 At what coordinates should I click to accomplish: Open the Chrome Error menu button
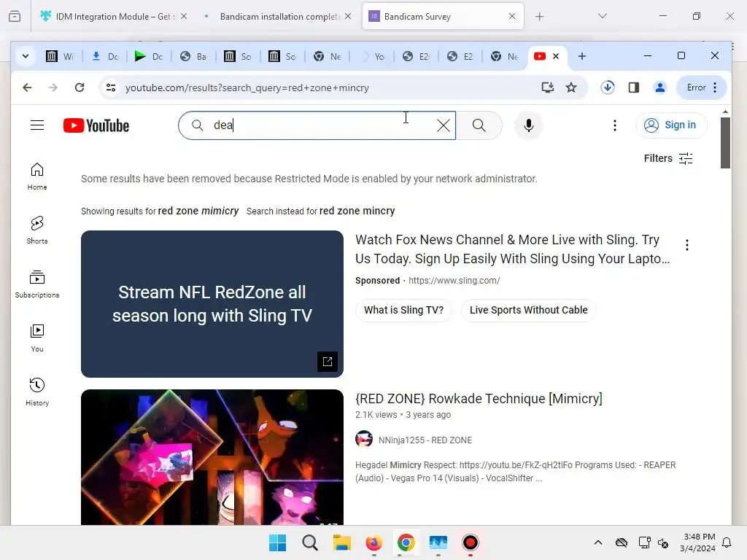(703, 87)
